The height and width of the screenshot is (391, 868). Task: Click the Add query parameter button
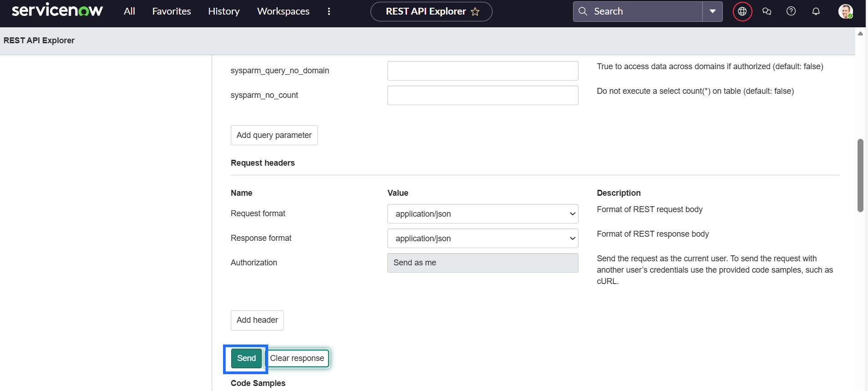pos(274,135)
